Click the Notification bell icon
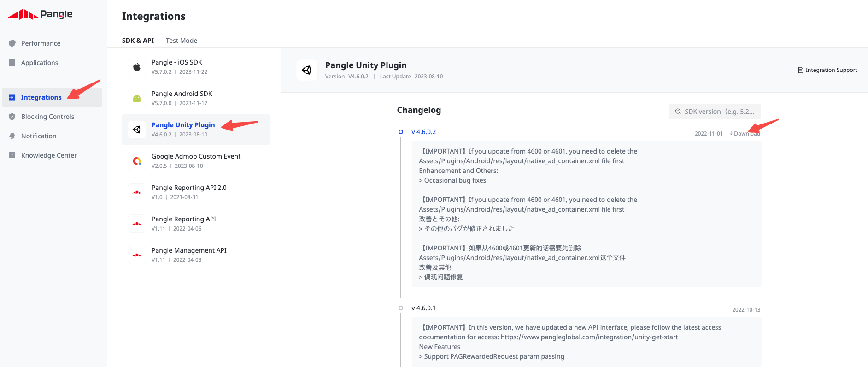868x367 pixels. 12,136
